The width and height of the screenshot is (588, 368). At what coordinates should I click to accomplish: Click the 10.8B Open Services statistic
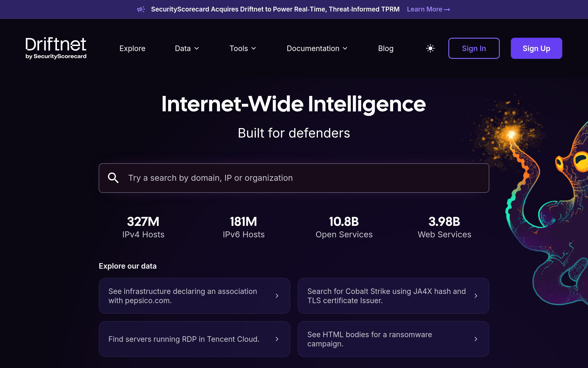tap(344, 227)
